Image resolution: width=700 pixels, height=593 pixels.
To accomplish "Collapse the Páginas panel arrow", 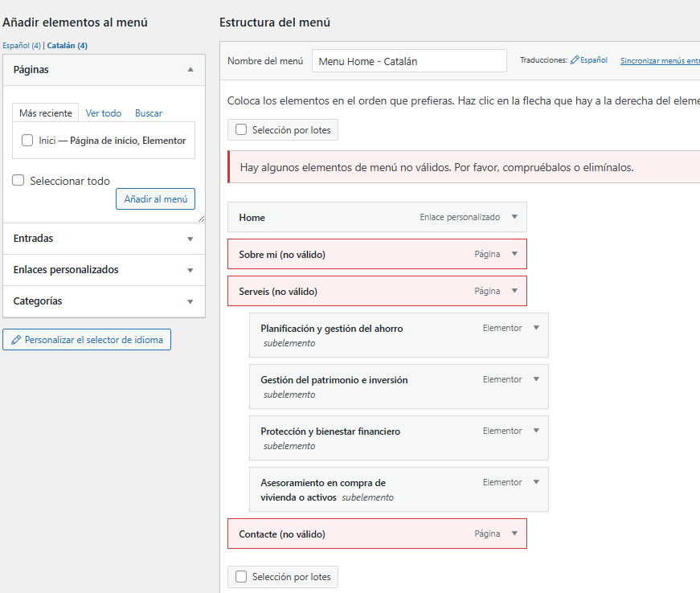I will click(190, 70).
